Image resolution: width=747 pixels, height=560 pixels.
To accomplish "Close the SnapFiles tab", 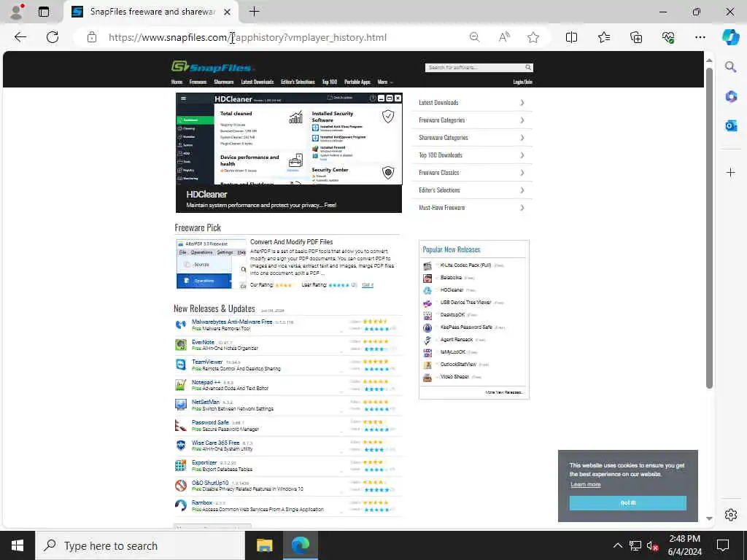I will (228, 12).
